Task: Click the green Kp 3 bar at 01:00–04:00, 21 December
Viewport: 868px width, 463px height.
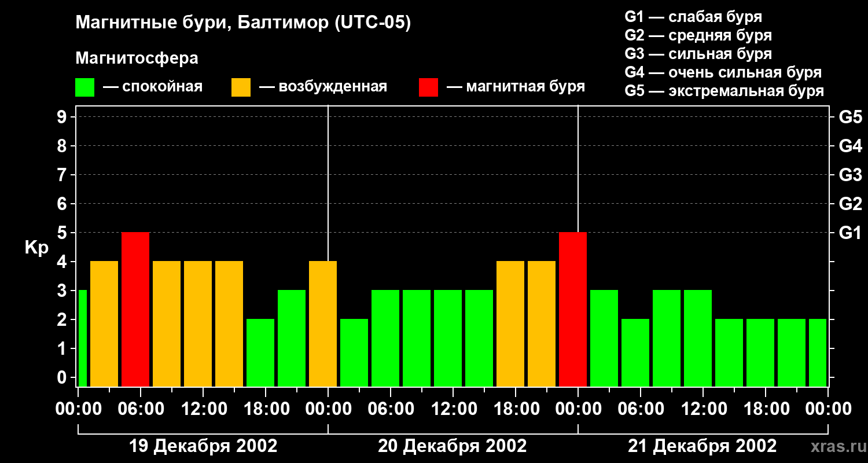Action: coord(604,338)
